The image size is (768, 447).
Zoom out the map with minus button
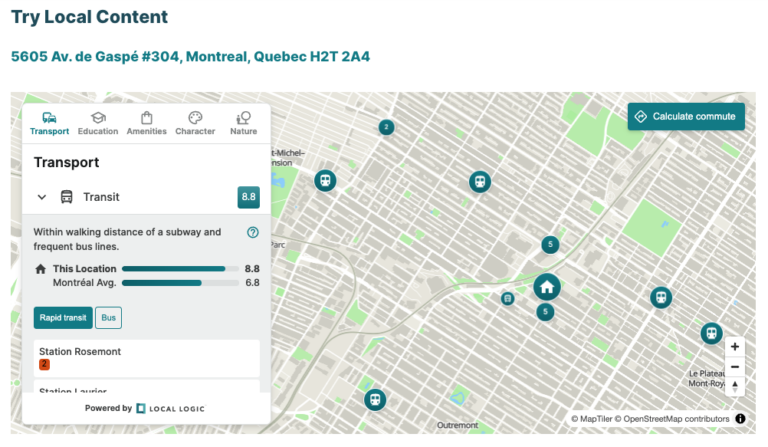pos(735,367)
